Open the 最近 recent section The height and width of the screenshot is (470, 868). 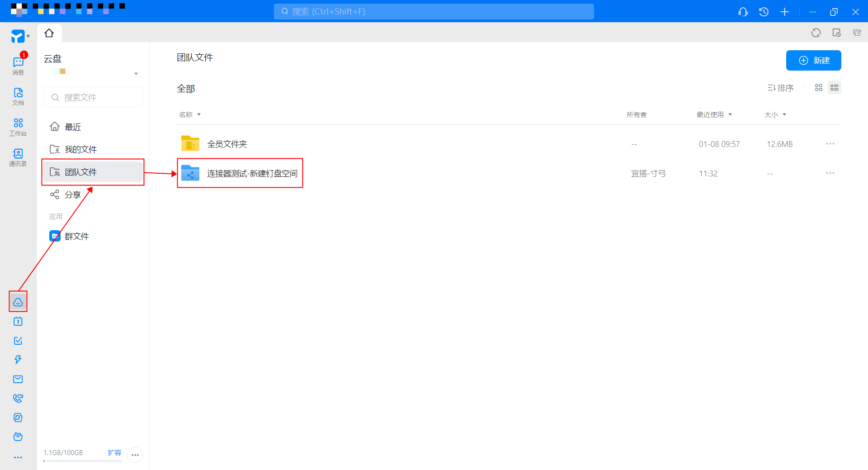click(x=93, y=127)
